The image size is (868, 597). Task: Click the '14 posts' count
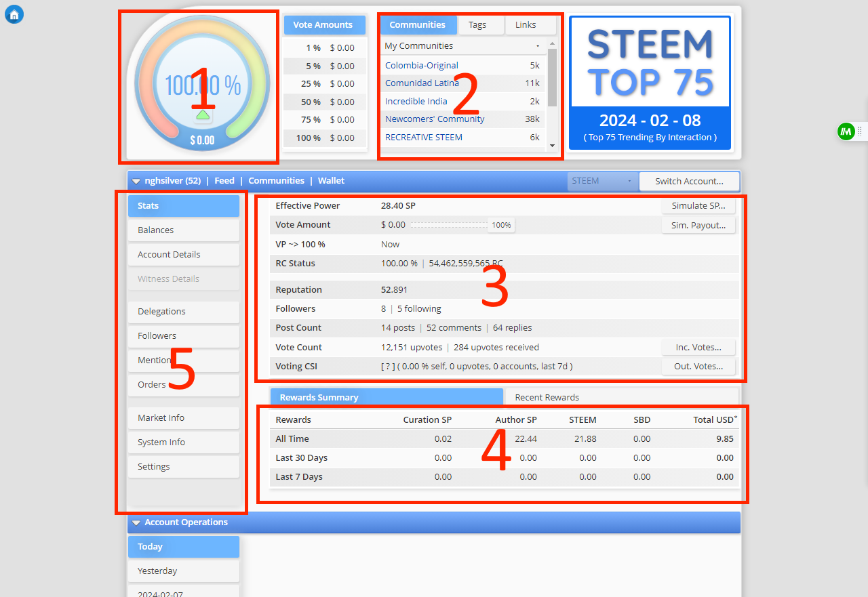point(398,328)
